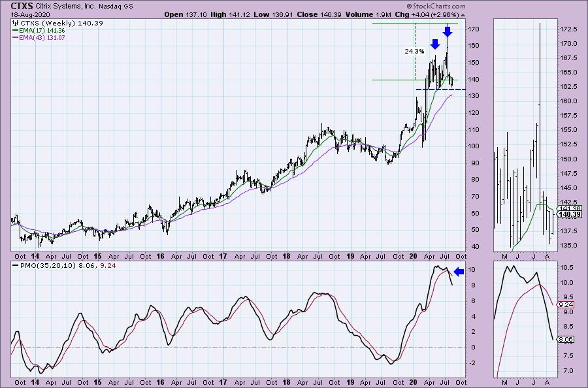Click the 9.24 signal tag on zoomed PMO axis
588x388 pixels.
566,305
